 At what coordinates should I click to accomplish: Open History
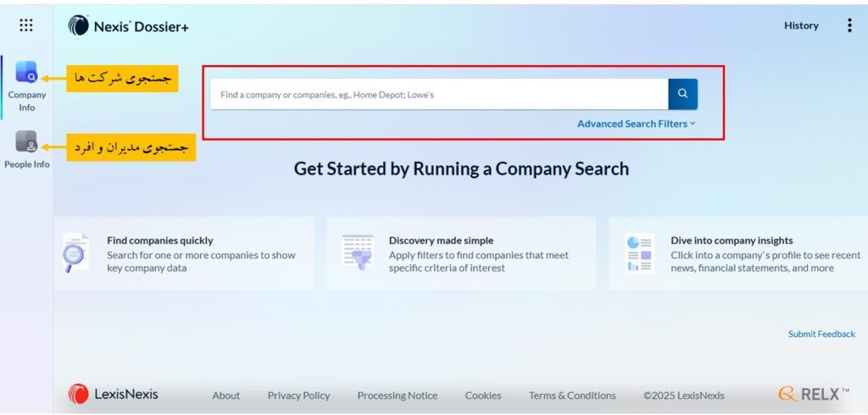801,25
